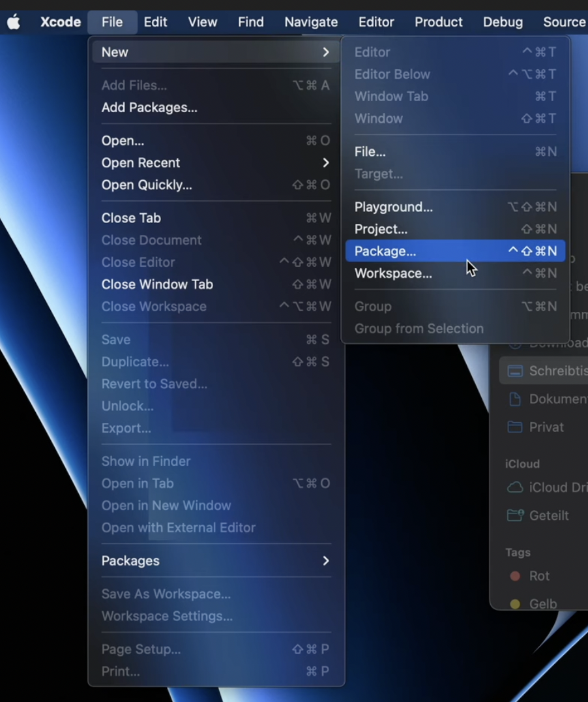This screenshot has height=702, width=588.
Task: Open the Xcode application menu
Action: [x=61, y=22]
